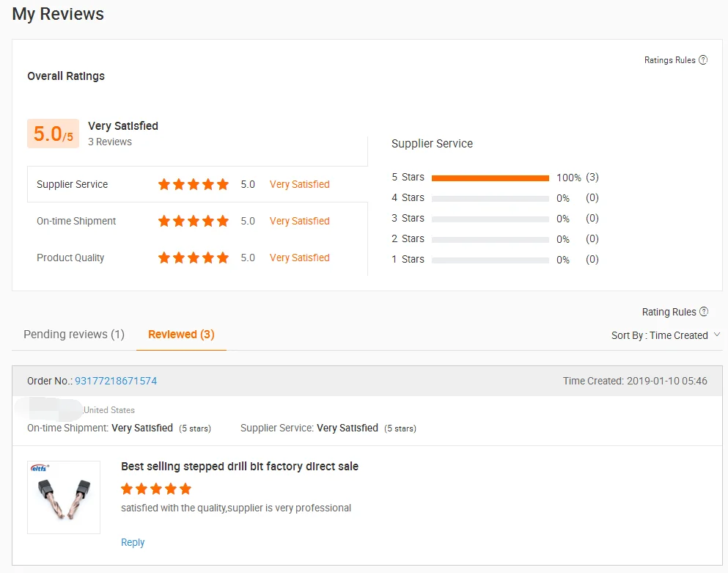The height and width of the screenshot is (573, 728).
Task: Click the drill bit product thumbnail
Action: click(x=64, y=497)
